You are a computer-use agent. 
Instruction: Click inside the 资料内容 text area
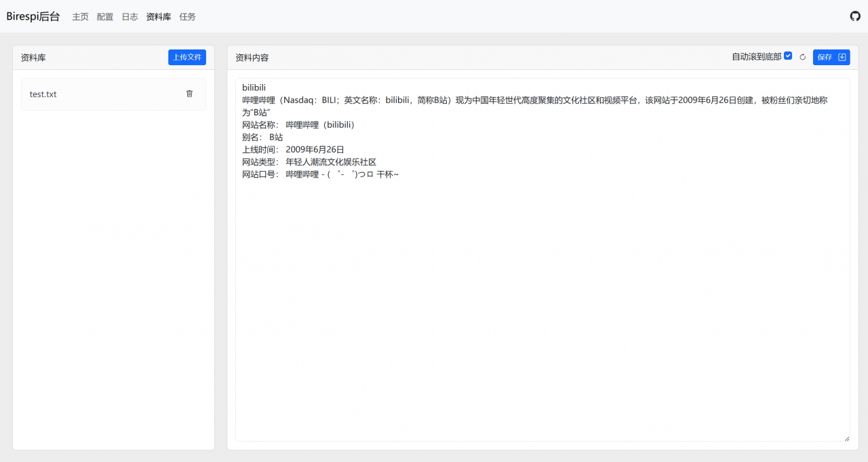(542, 260)
